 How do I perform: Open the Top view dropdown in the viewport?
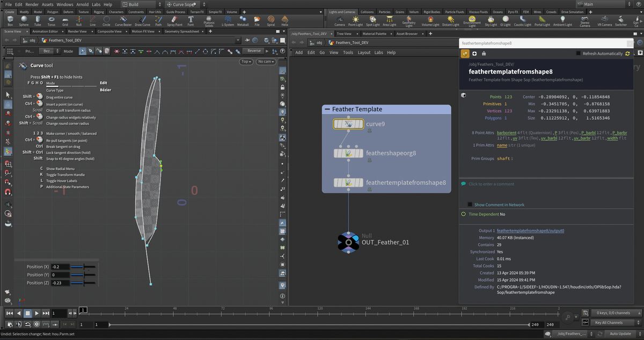point(245,61)
